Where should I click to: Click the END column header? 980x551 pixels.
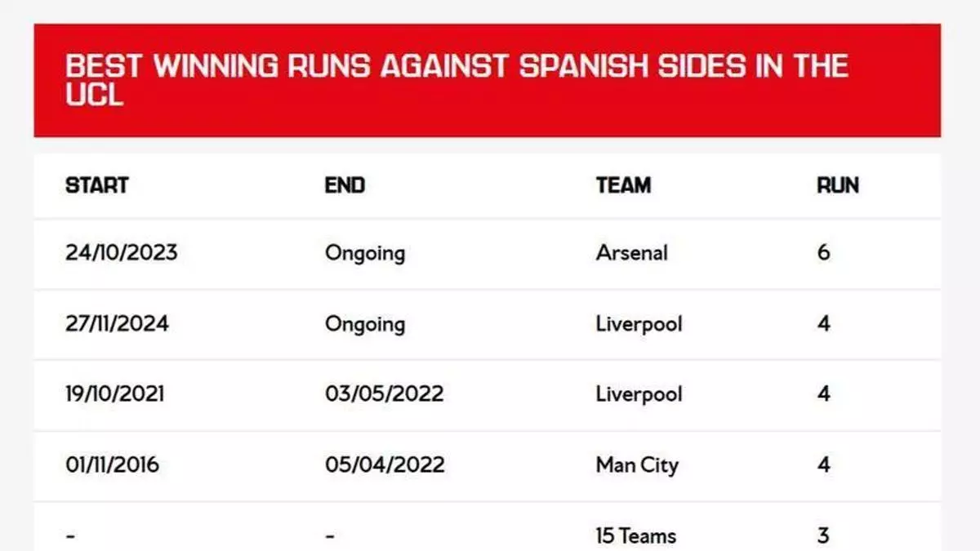pyautogui.click(x=344, y=185)
